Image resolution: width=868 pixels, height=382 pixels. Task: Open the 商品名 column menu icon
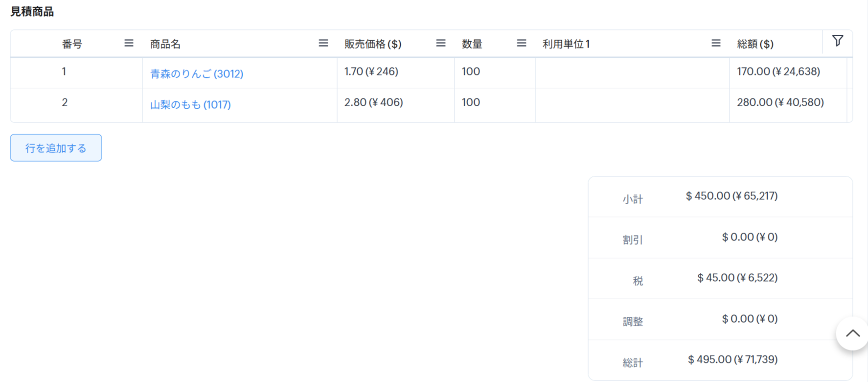[x=323, y=44]
